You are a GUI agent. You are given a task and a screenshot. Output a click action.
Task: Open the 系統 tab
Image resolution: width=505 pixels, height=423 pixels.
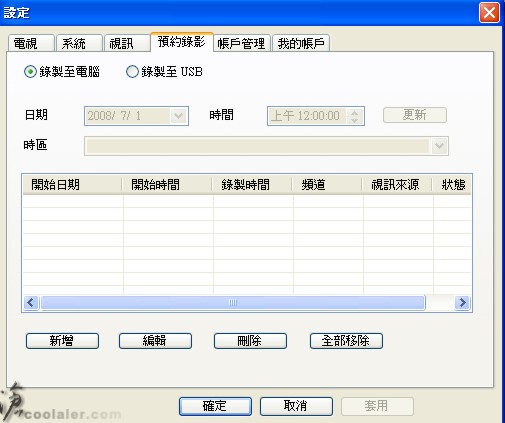click(79, 43)
